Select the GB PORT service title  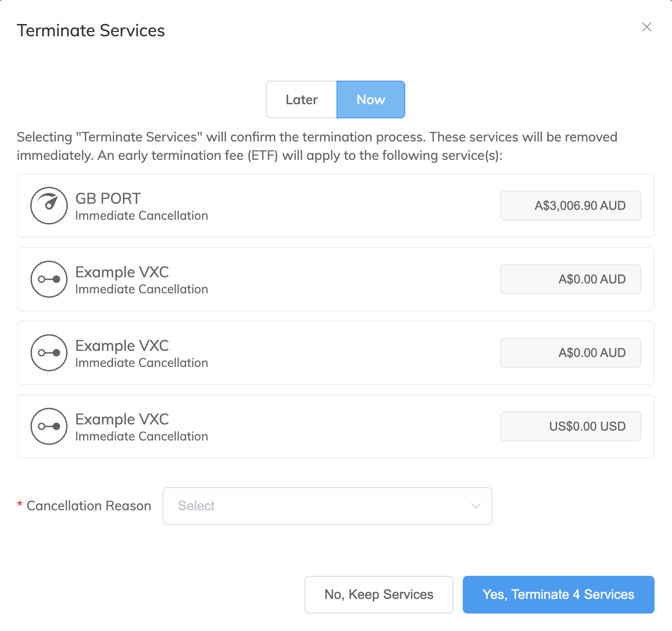click(x=108, y=199)
